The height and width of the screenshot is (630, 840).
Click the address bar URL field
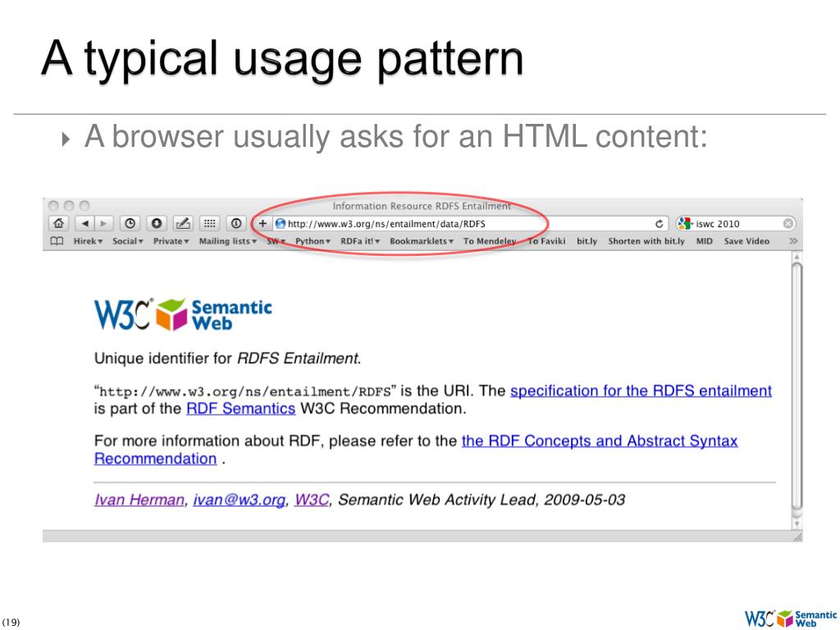(x=469, y=223)
